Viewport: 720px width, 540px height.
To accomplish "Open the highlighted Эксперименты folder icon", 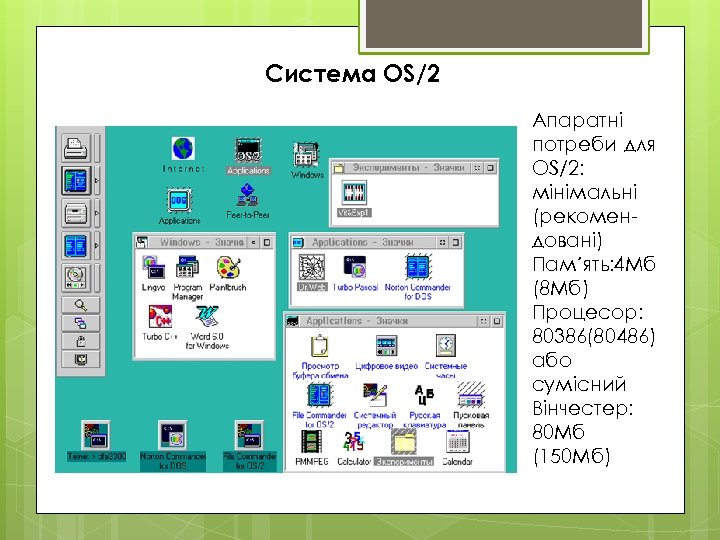I will [x=404, y=442].
